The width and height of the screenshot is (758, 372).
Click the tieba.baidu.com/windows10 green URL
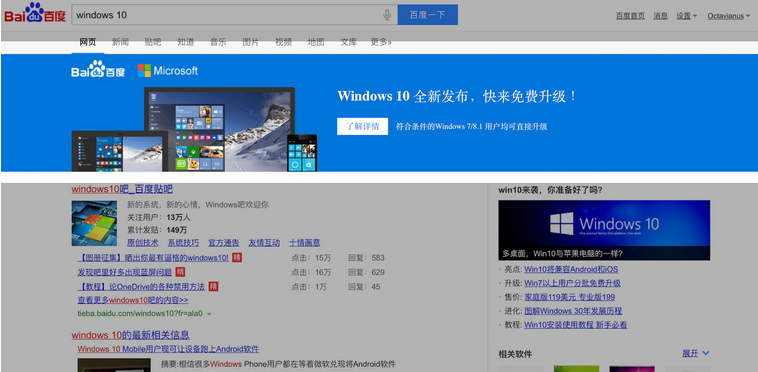point(140,314)
